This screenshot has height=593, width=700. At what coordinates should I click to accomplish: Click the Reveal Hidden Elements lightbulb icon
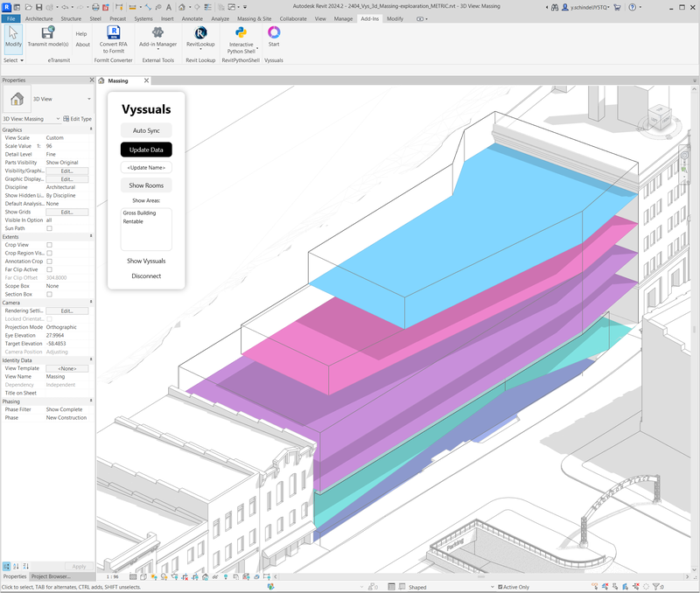point(226,577)
